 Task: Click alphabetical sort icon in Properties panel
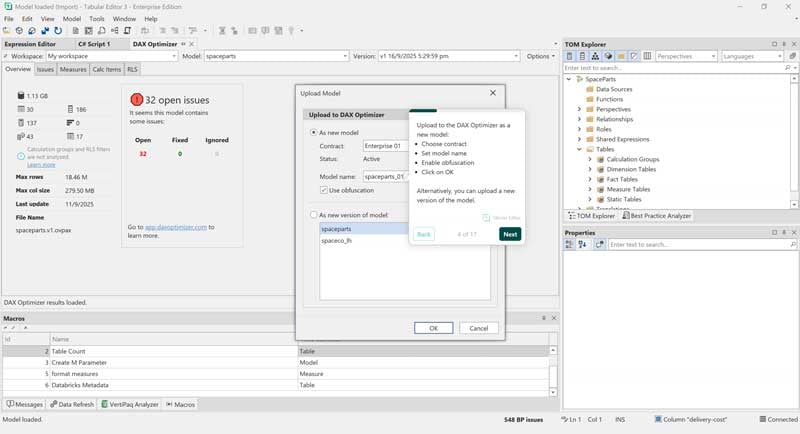[582, 245]
